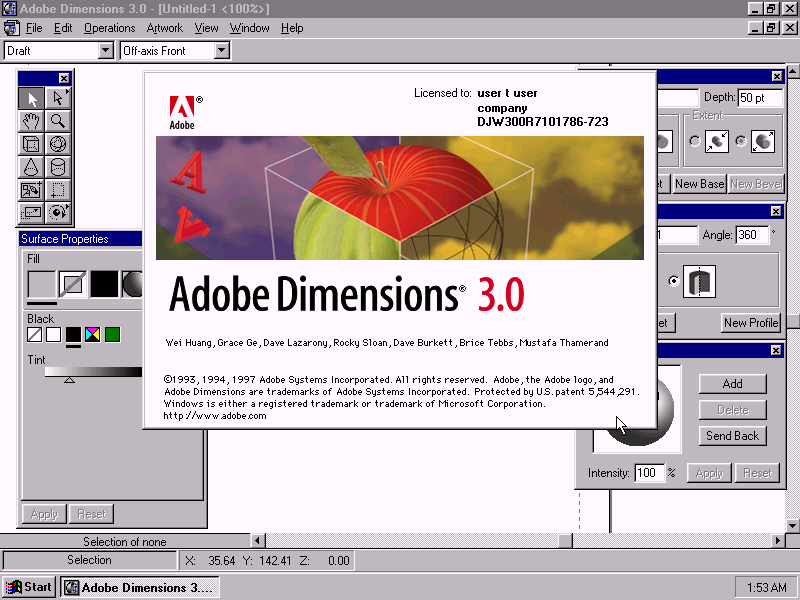Open the Artwork menu
The width and height of the screenshot is (800, 600).
[x=165, y=28]
